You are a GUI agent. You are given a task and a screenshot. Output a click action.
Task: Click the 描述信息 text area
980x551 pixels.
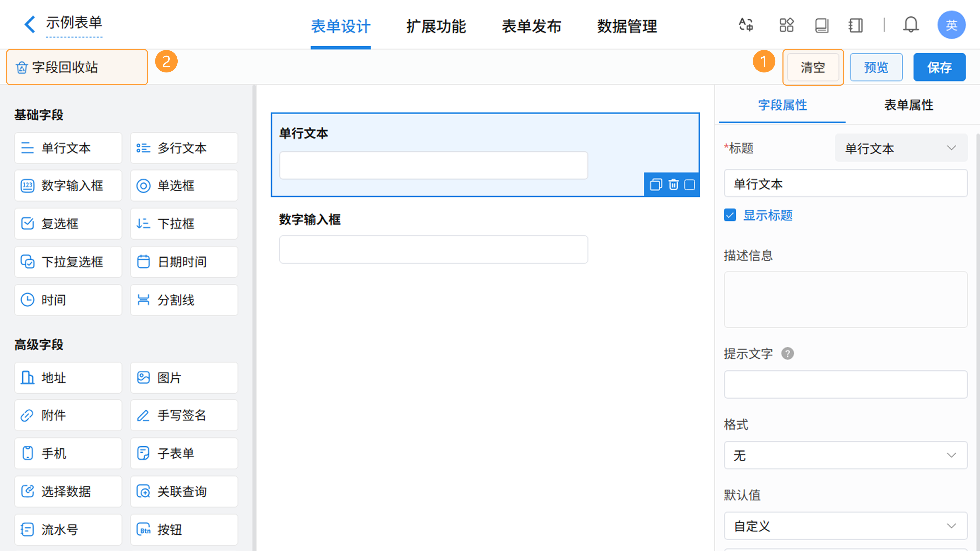(x=845, y=300)
